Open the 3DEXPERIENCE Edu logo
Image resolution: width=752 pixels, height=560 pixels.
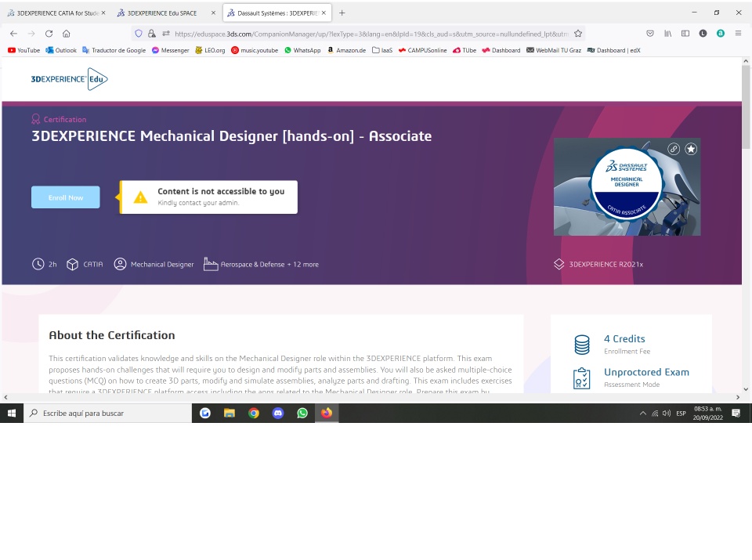[69, 79]
